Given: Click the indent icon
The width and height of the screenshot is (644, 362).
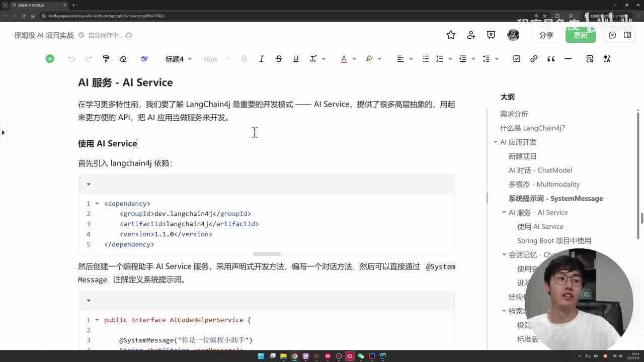Looking at the screenshot, I should coord(463,59).
